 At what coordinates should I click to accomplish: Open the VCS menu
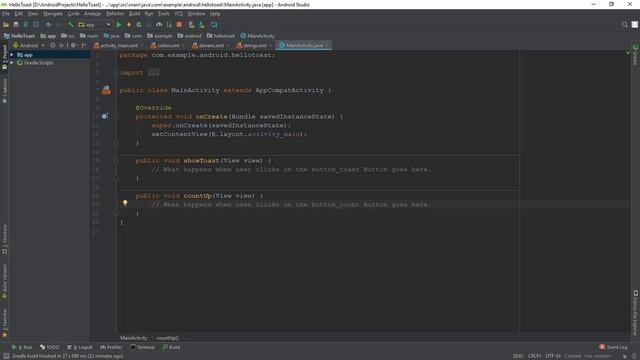(x=179, y=14)
